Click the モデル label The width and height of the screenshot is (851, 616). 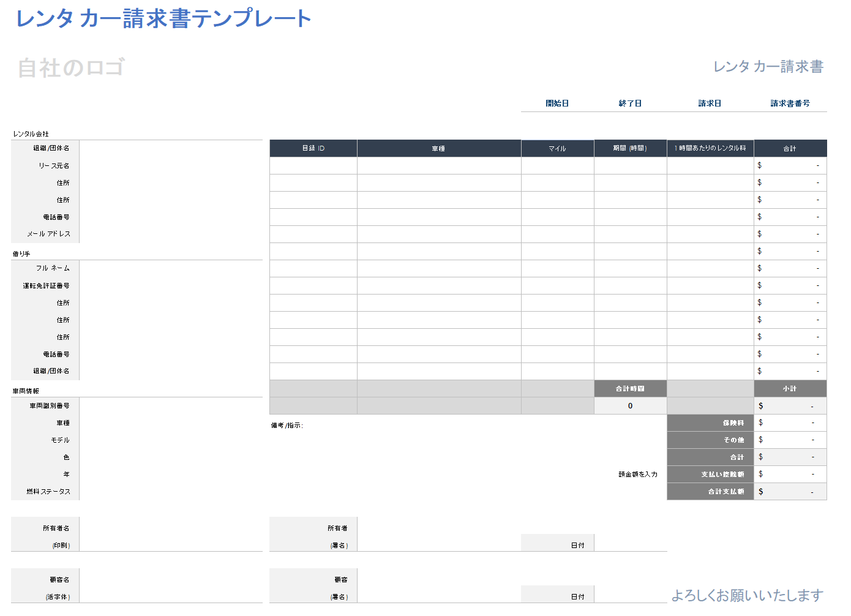tap(61, 440)
